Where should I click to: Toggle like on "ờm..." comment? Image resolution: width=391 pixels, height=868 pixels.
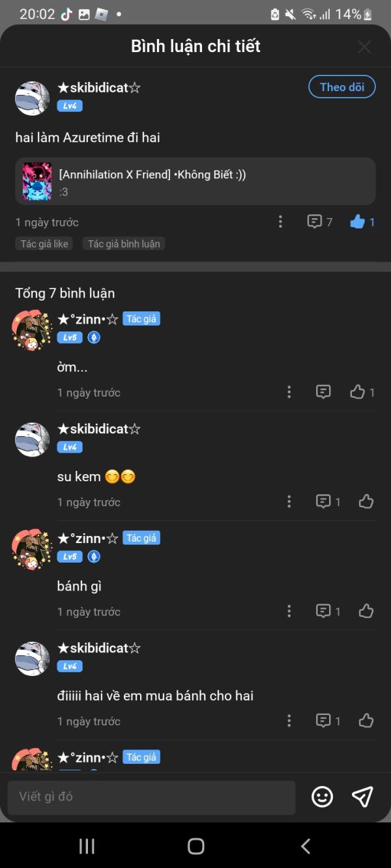[358, 392]
